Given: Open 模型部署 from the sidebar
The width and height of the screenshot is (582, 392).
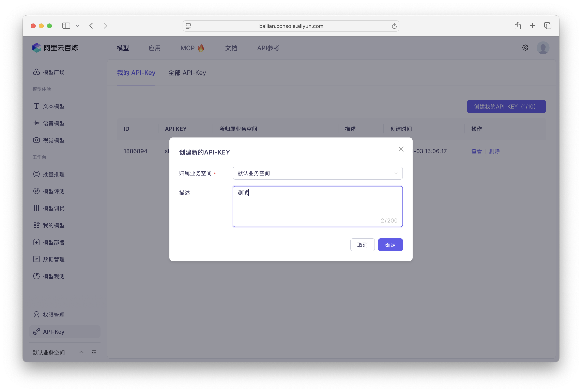Looking at the screenshot, I should click(36, 242).
